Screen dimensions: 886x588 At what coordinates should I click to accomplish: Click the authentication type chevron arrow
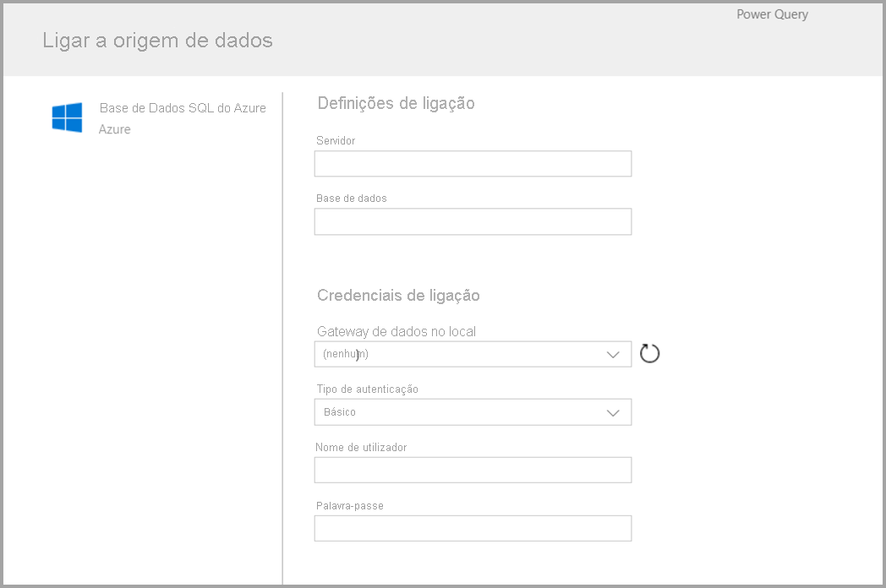tap(612, 412)
